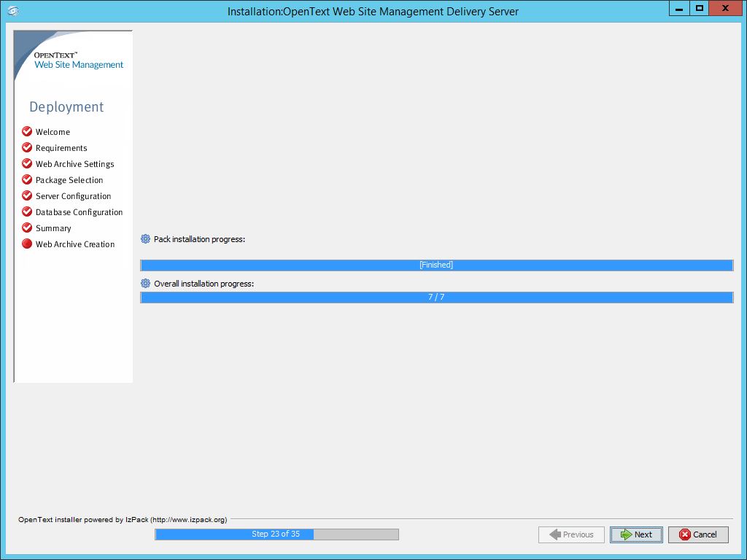747x560 pixels.
Task: Click the installer window title text
Action: pos(373,12)
